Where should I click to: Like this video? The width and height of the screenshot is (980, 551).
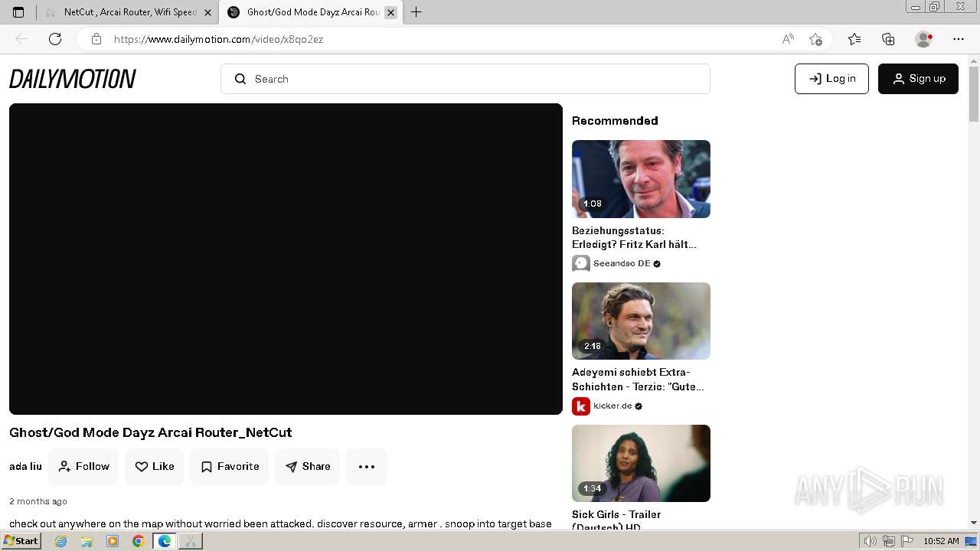155,466
